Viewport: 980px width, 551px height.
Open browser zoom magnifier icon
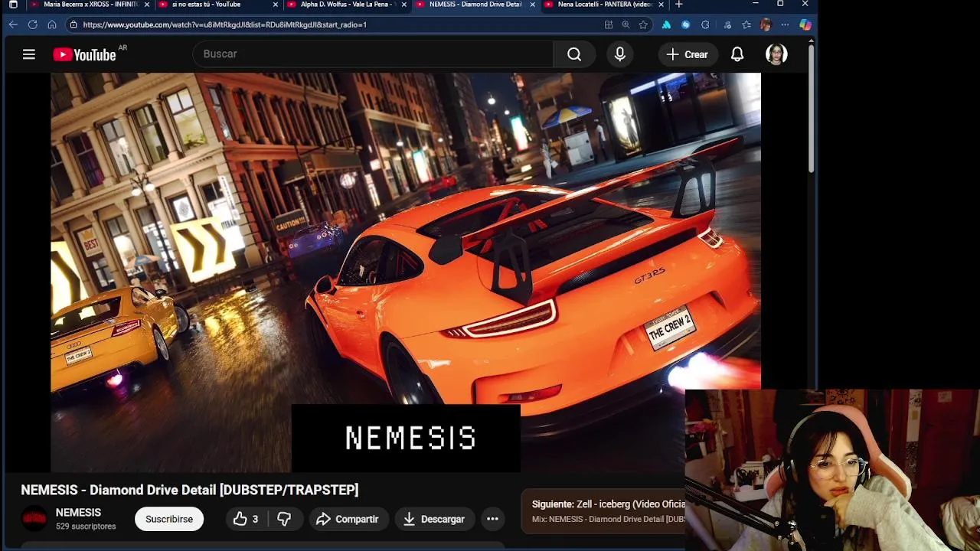(x=626, y=24)
